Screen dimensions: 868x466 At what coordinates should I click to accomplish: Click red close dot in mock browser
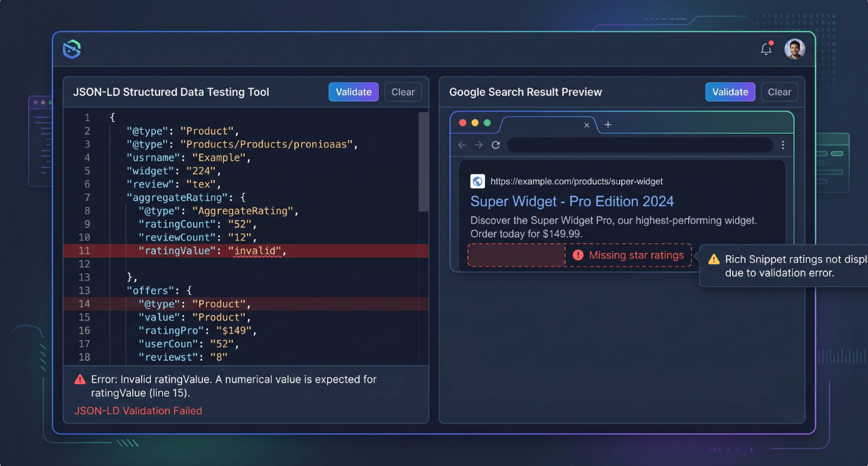coord(462,123)
